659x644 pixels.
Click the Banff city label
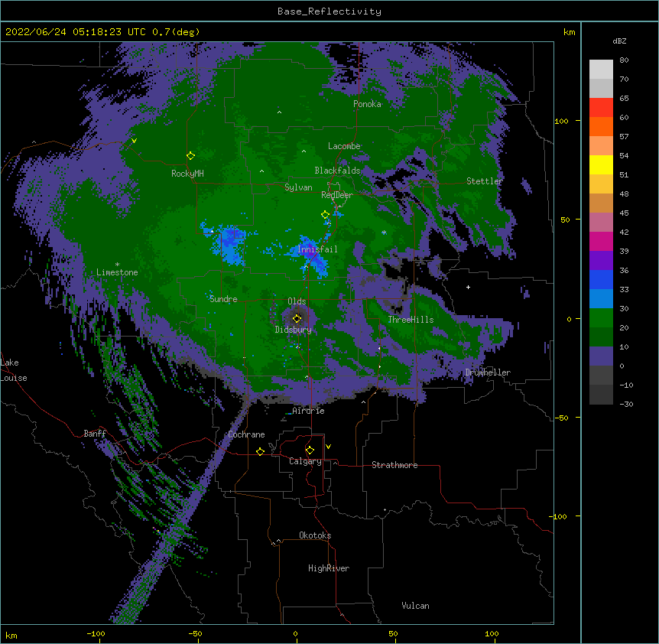[x=95, y=434]
